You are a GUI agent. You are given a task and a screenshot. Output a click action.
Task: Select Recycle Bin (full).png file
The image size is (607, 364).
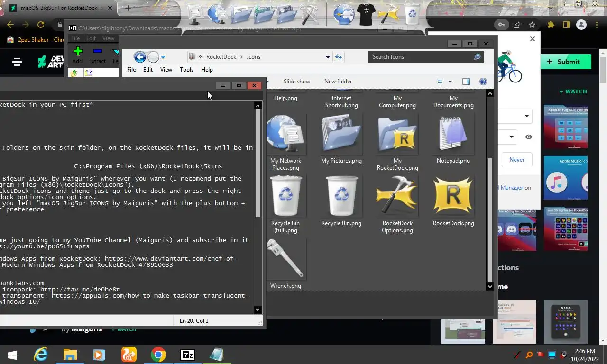(285, 205)
